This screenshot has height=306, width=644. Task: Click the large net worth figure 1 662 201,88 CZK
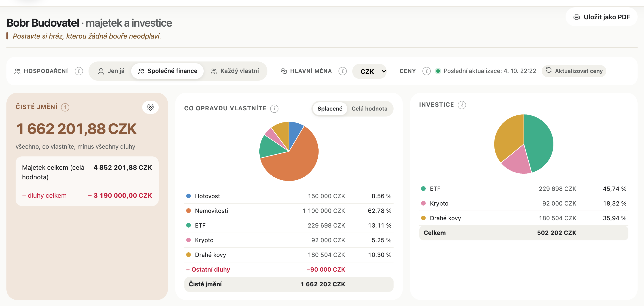pyautogui.click(x=76, y=129)
